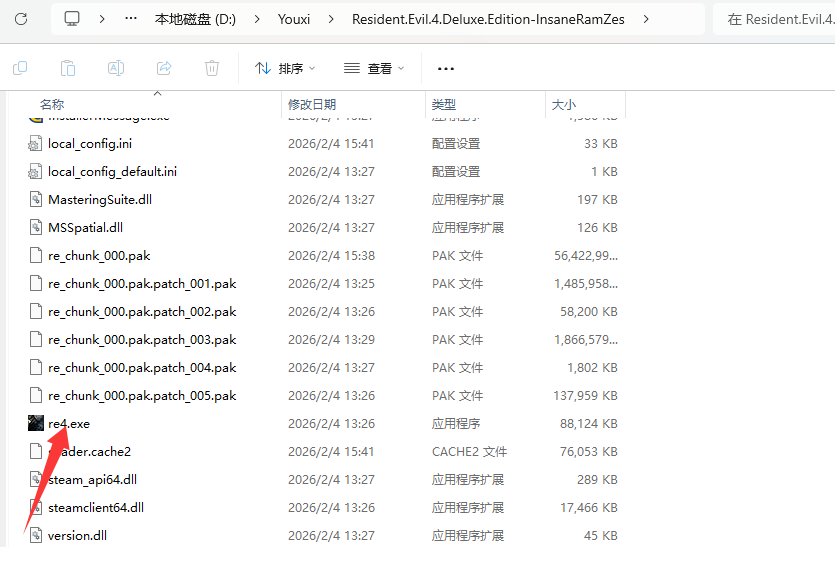835x566 pixels.
Task: Navigate to 本地磁盘 (D:) in breadcrumb
Action: [x=195, y=19]
